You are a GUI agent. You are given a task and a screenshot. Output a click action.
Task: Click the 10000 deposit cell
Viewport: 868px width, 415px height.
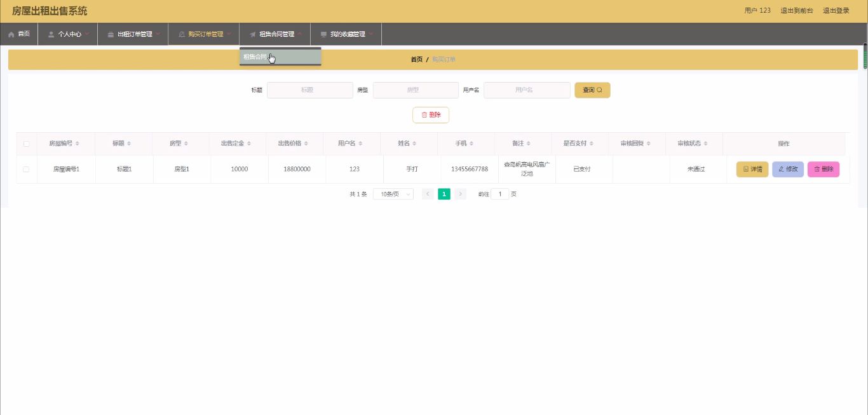[240, 169]
